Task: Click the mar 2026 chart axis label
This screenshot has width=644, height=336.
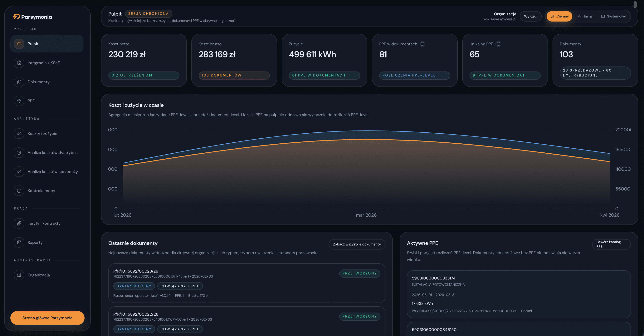Action: point(366,215)
